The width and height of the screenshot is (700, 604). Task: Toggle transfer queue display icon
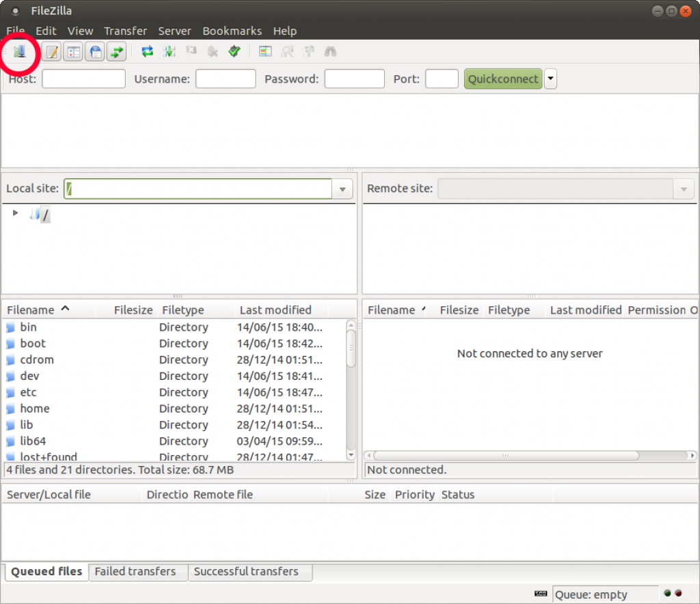coord(117,51)
